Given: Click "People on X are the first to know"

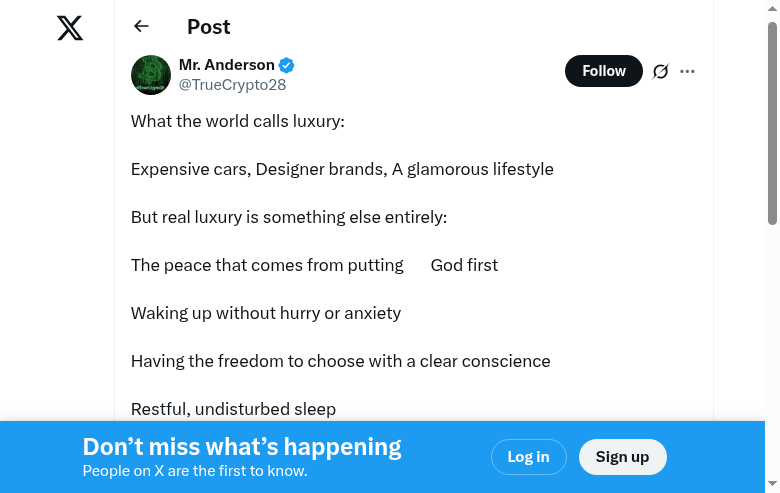Looking at the screenshot, I should coord(194,471).
